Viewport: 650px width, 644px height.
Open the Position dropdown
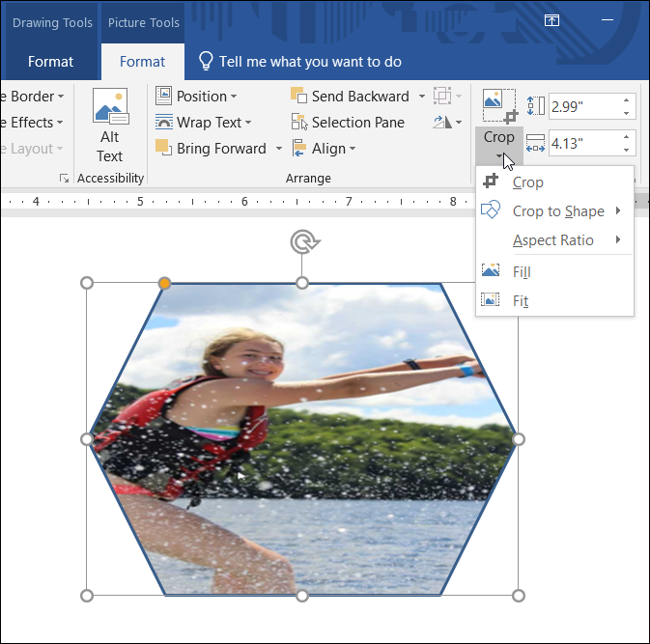196,97
